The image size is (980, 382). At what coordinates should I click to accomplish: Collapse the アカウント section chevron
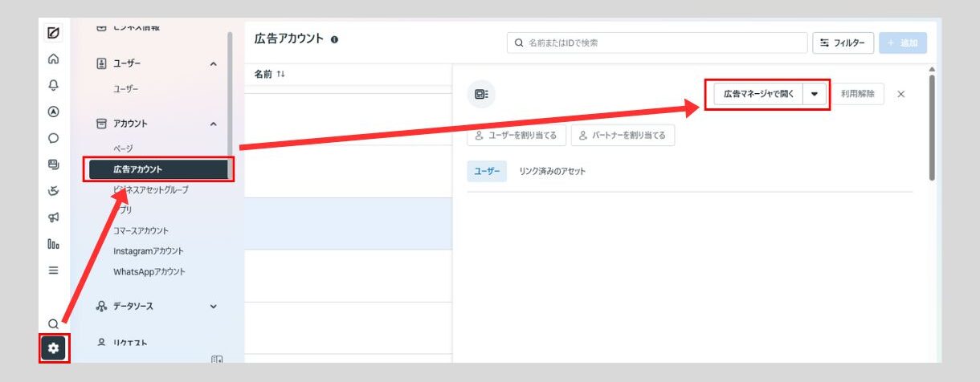(213, 124)
